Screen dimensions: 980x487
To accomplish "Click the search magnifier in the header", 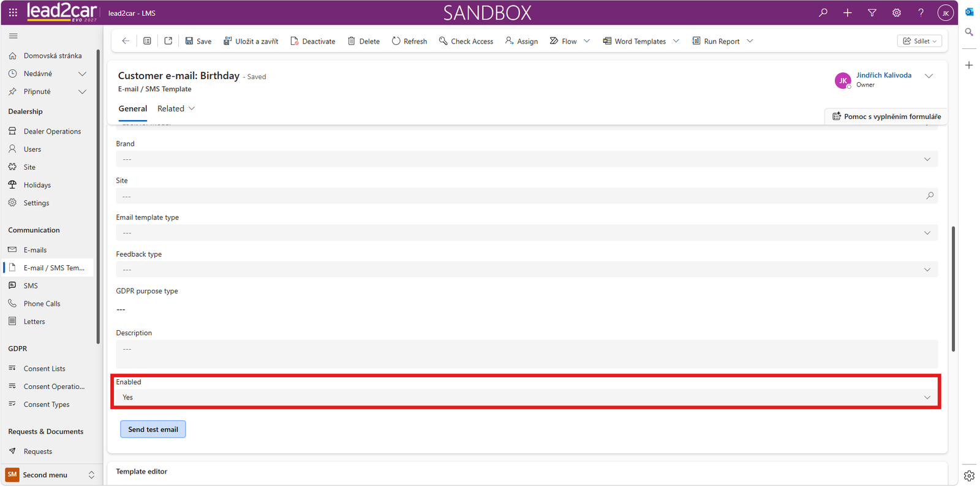I will (823, 12).
